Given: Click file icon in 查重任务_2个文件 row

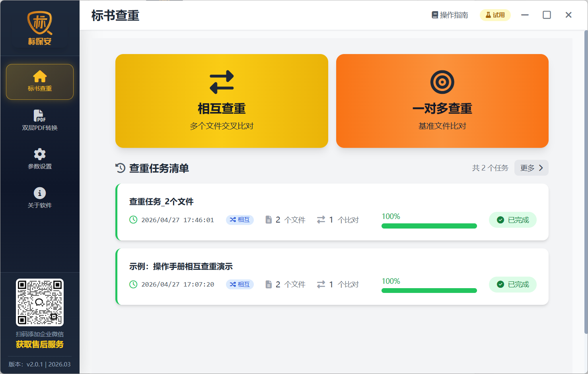Looking at the screenshot, I should pos(269,220).
